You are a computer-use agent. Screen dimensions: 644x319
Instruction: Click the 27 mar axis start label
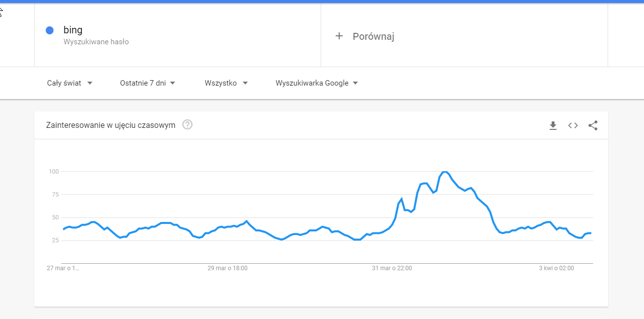tap(63, 268)
